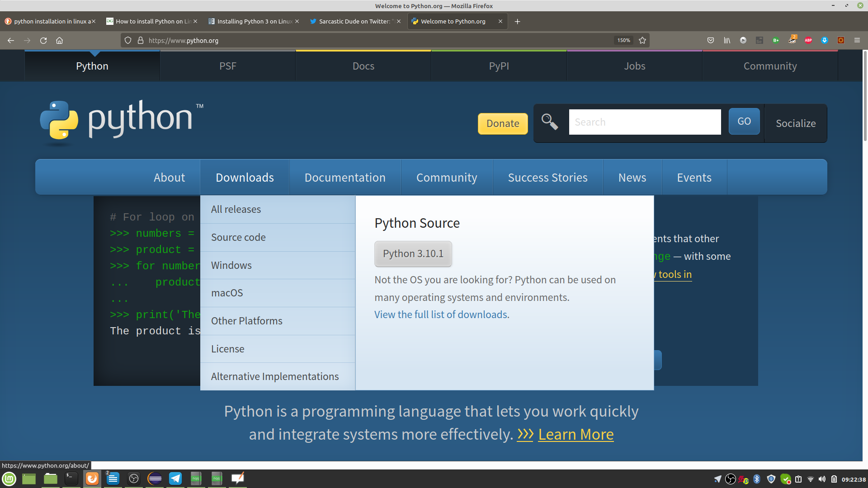This screenshot has width=868, height=488.
Task: Select 'Windows' in Downloads menu
Action: point(278,265)
